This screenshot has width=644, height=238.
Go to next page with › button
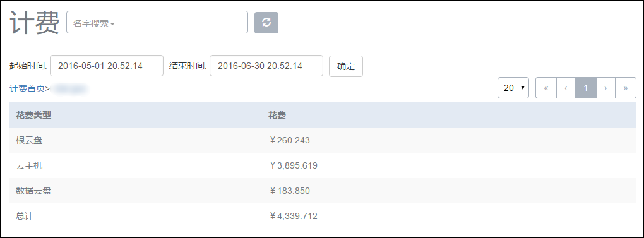coord(605,88)
